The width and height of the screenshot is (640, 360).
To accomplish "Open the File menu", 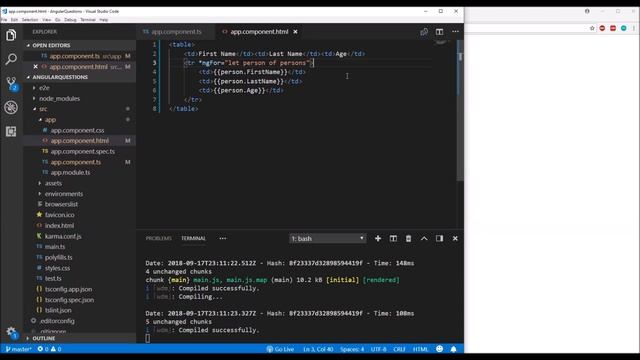I will coord(4,20).
